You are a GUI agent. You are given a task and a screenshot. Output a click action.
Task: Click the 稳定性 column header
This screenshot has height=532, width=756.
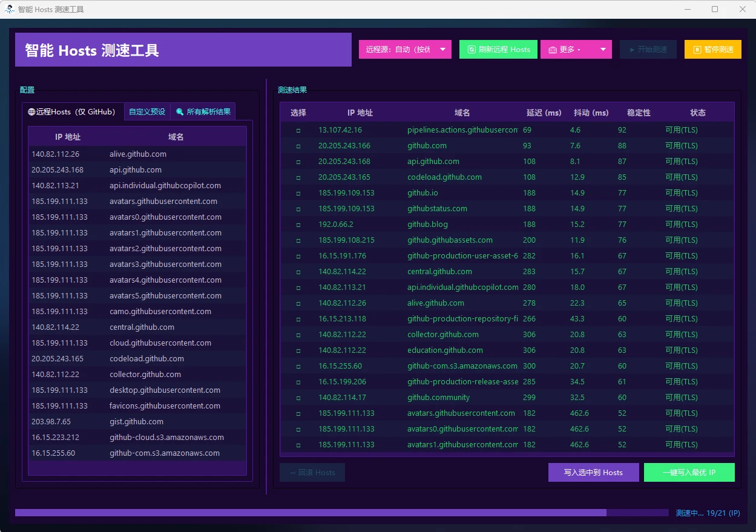click(x=639, y=113)
